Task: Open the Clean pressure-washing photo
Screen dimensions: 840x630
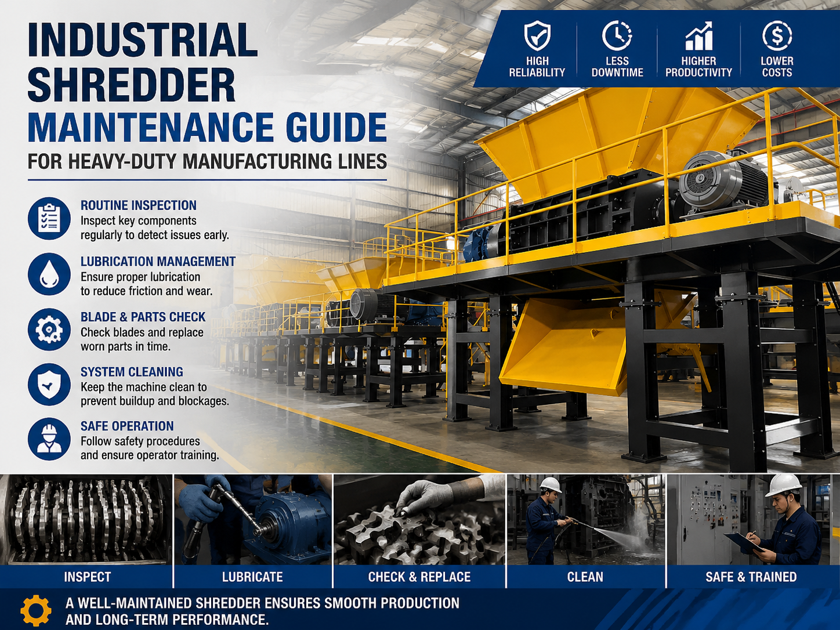Action: pyautogui.click(x=586, y=520)
